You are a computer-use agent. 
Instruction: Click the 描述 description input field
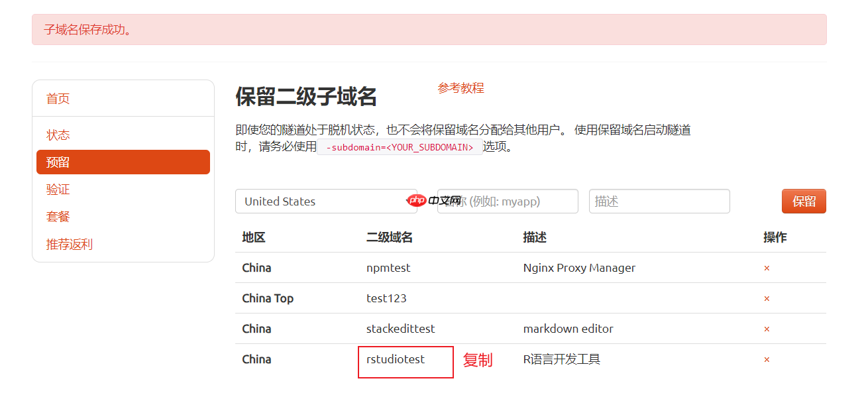point(659,201)
